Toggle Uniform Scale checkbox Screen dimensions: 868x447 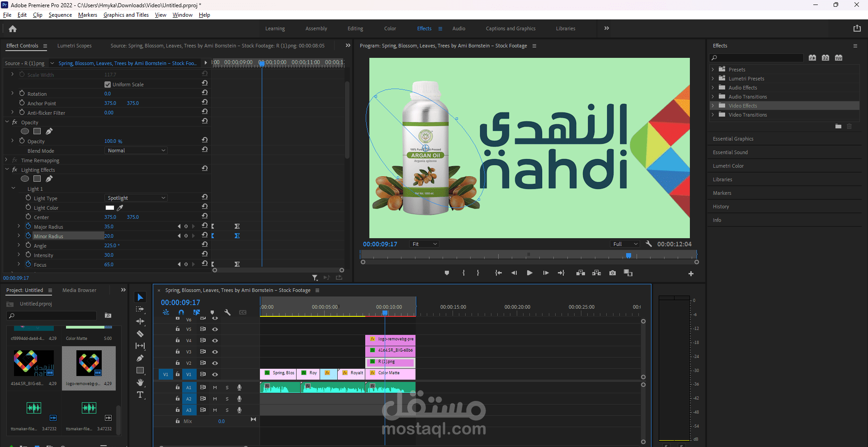tap(108, 85)
